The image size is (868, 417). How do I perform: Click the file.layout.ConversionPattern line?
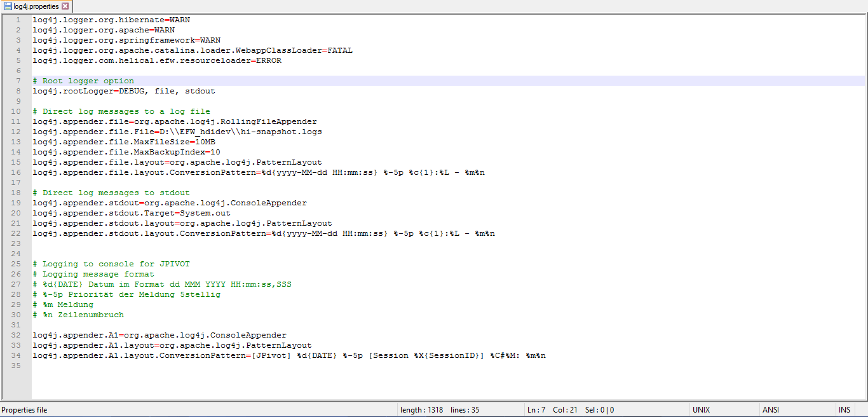[259, 172]
